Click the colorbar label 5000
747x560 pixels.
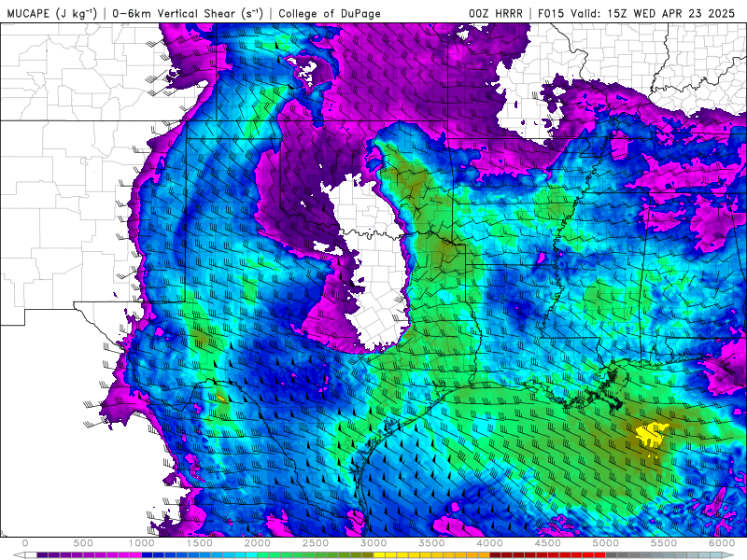point(606,543)
